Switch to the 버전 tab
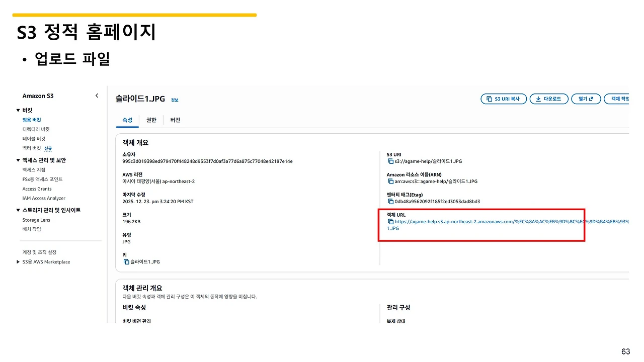644x362 pixels. [175, 120]
